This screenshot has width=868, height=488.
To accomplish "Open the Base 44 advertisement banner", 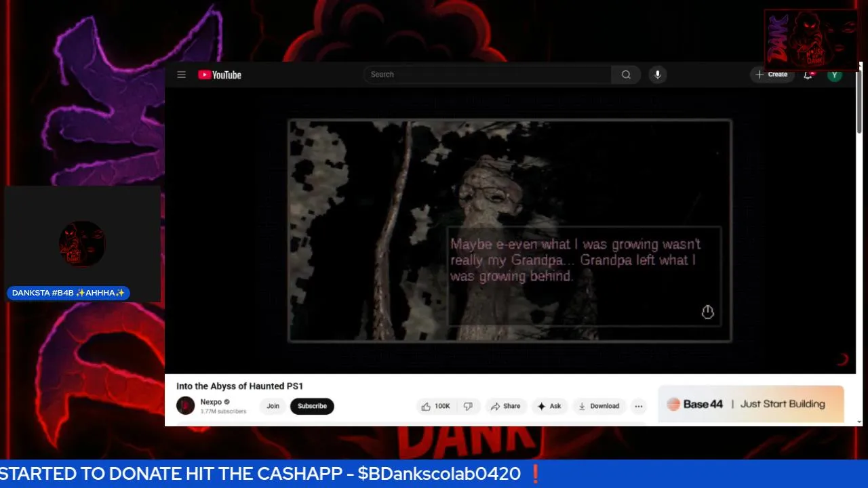I will tap(751, 404).
